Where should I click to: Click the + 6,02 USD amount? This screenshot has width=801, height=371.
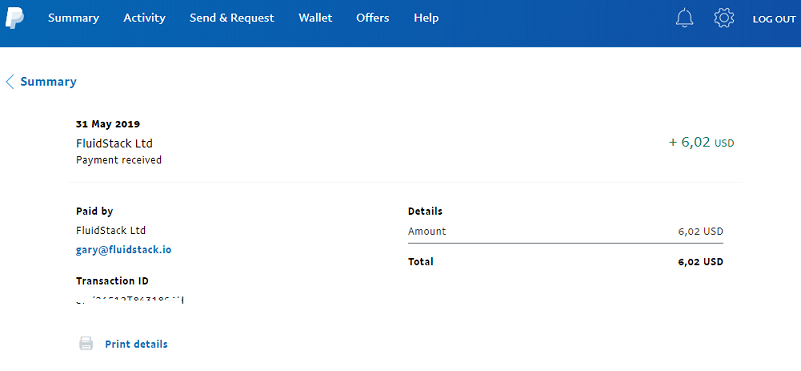701,143
